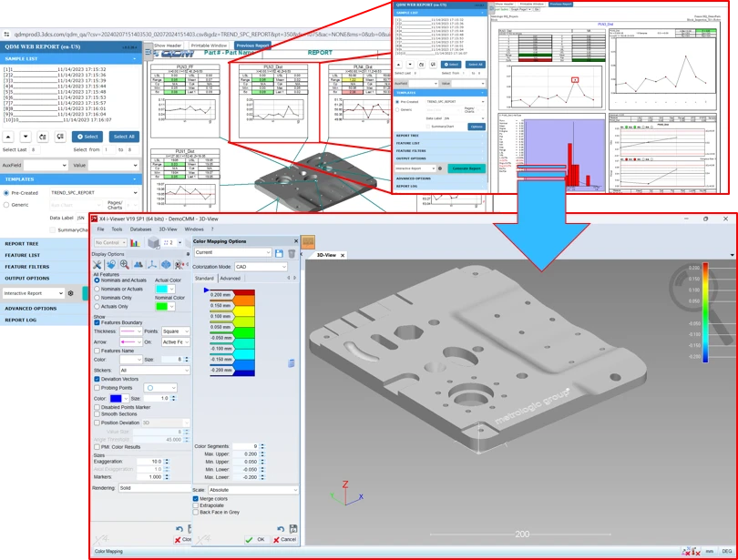
Task: Select Nominals and Actuals radio option
Action: click(x=97, y=280)
